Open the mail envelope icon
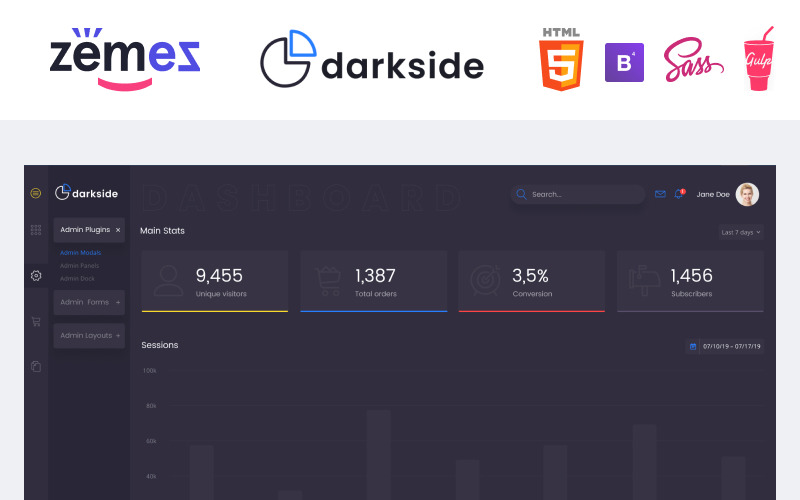Screen dimensions: 800x500 660,194
